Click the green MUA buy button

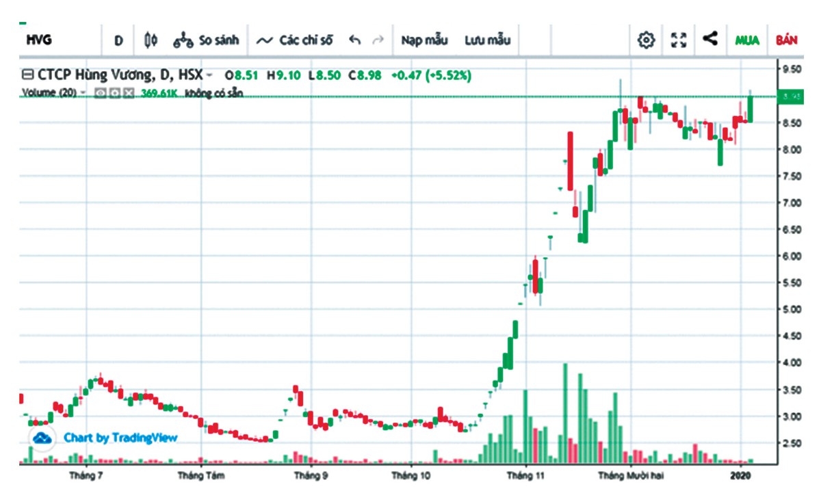747,40
